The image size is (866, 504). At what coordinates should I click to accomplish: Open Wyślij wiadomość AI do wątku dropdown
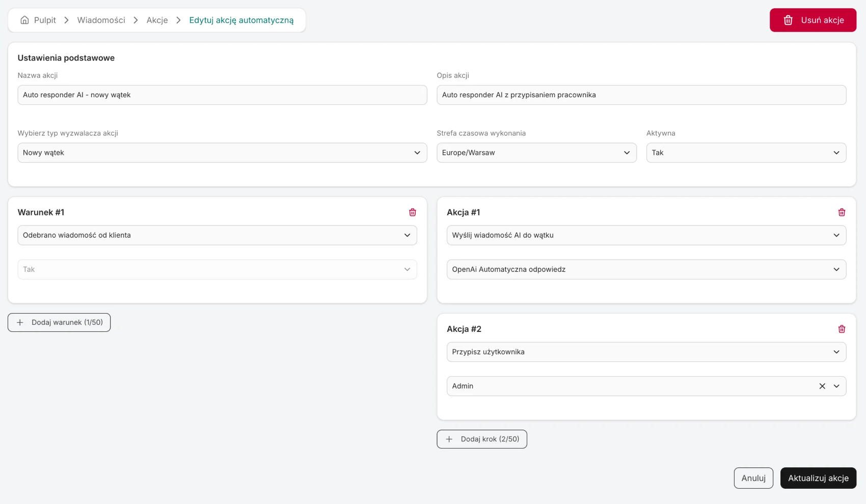646,235
